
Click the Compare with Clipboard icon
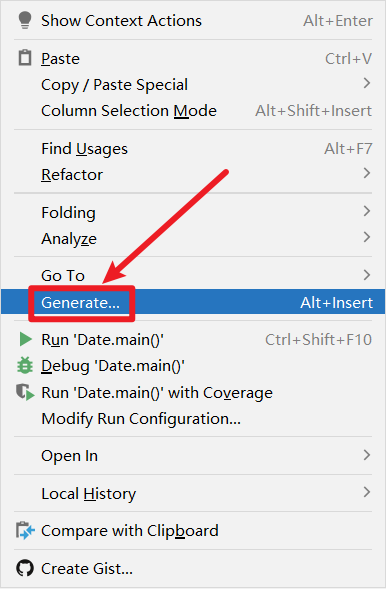tap(25, 530)
